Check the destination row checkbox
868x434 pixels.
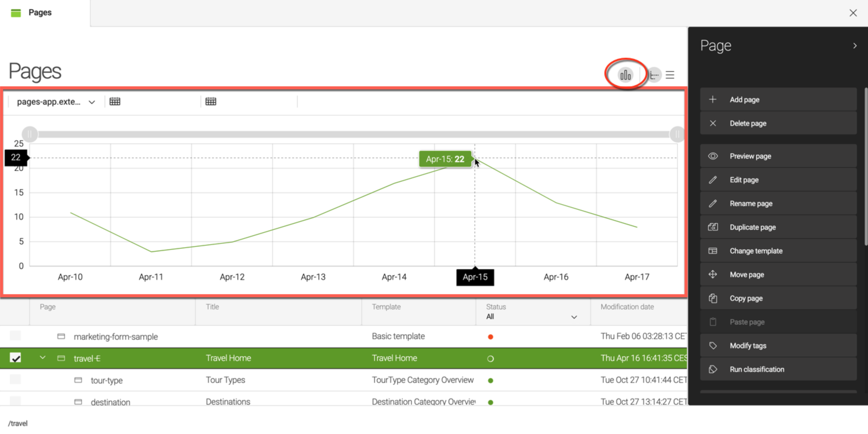click(x=15, y=401)
